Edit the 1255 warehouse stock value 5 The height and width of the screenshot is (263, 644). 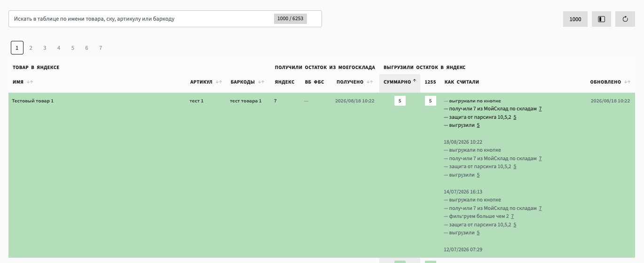[x=430, y=101]
